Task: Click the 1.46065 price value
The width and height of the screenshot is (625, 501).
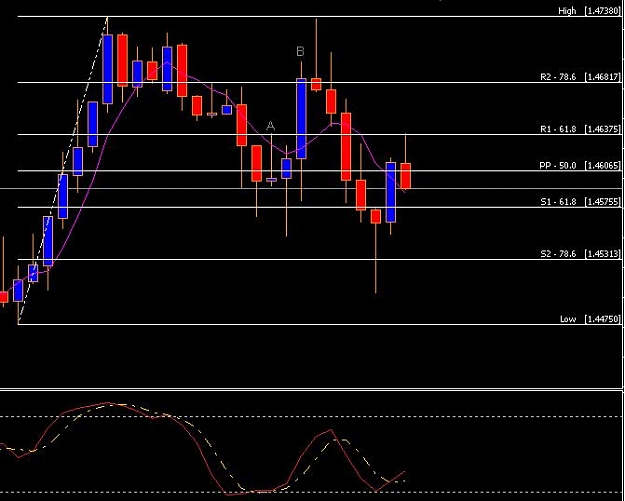Action: click(x=602, y=165)
